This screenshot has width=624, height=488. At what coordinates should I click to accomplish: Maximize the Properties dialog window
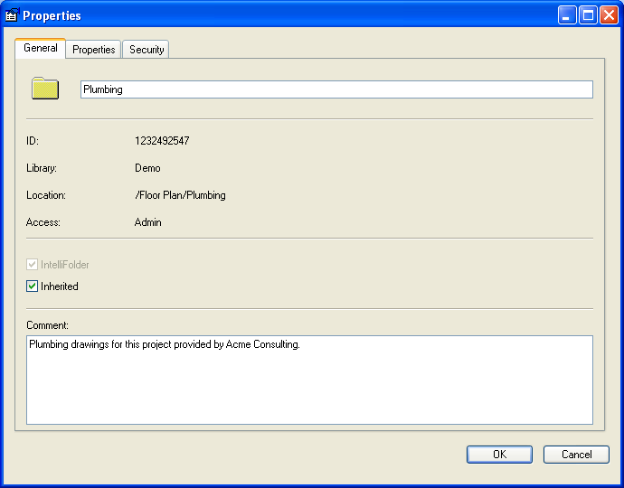(588, 15)
